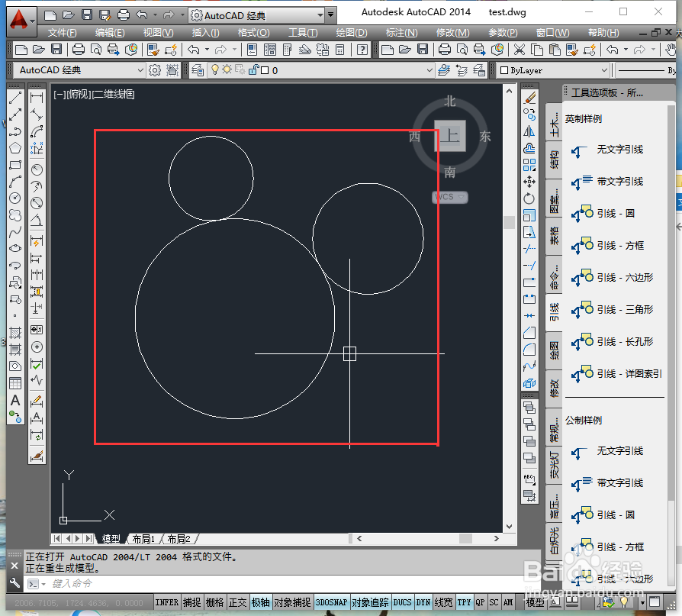682x616 pixels.
Task: Toggle DYN dynamic input
Action: pos(423,602)
